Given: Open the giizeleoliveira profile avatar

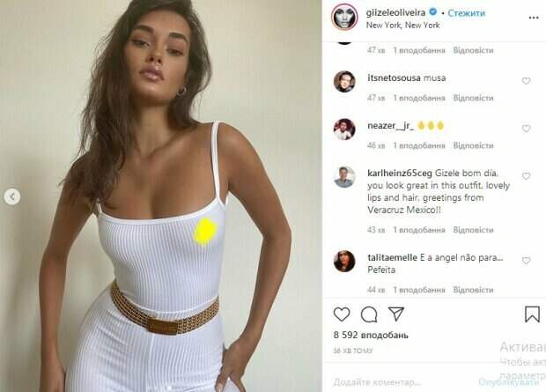Looking at the screenshot, I should click(344, 17).
